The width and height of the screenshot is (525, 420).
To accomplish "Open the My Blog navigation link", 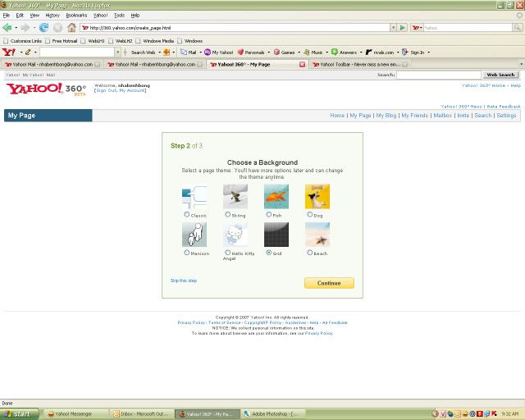I will point(386,116).
